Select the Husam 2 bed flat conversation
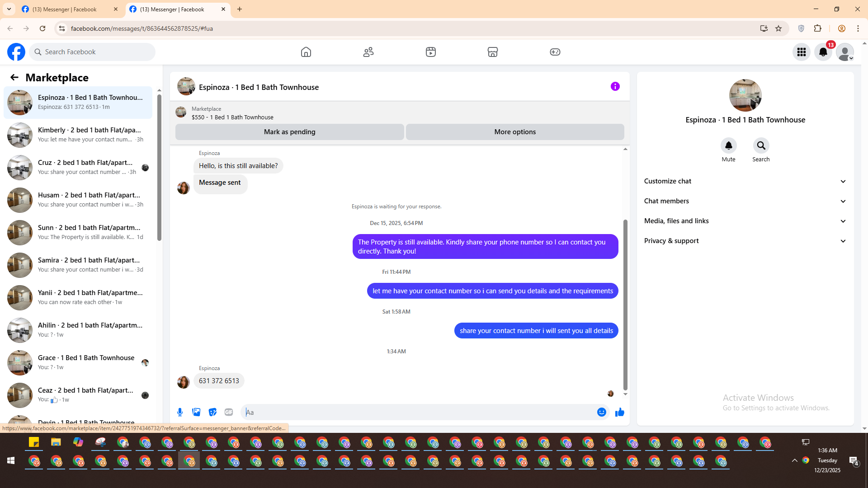 click(x=78, y=200)
